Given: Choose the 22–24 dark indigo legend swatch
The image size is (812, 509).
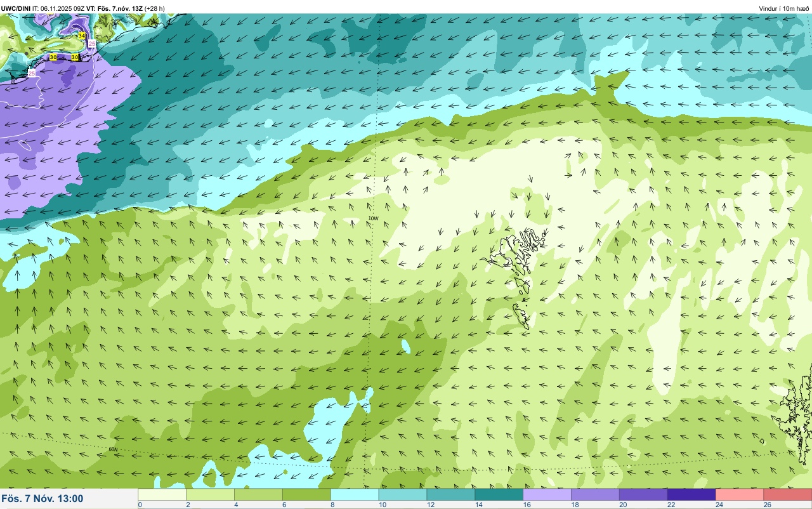Looking at the screenshot, I should pos(692,494).
